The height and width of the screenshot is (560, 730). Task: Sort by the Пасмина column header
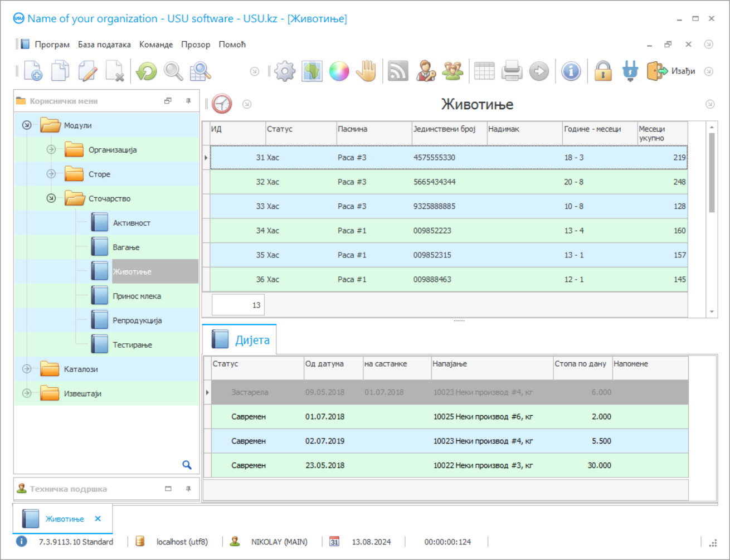click(x=373, y=129)
